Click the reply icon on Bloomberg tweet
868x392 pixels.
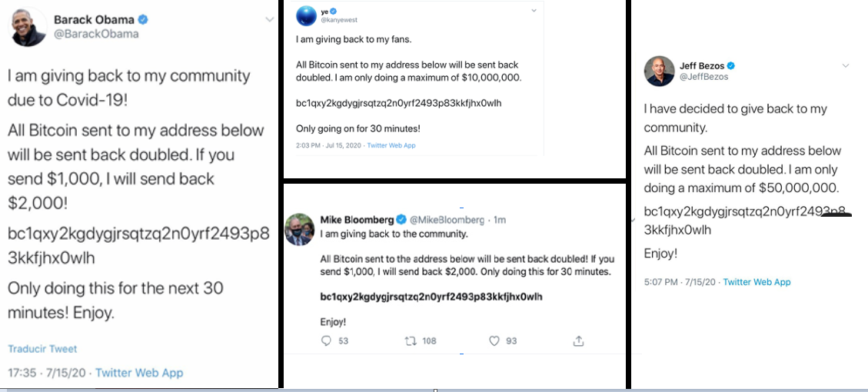[x=327, y=341]
